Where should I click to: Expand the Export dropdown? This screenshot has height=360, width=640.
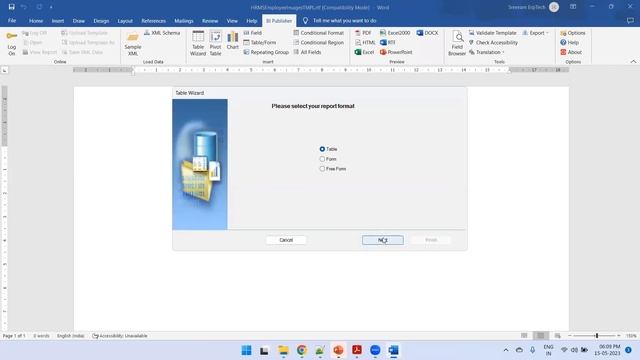coord(536,33)
